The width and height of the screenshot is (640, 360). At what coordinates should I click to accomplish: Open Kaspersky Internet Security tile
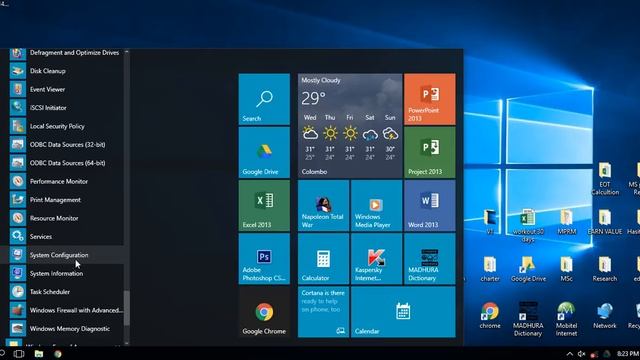coord(376,258)
